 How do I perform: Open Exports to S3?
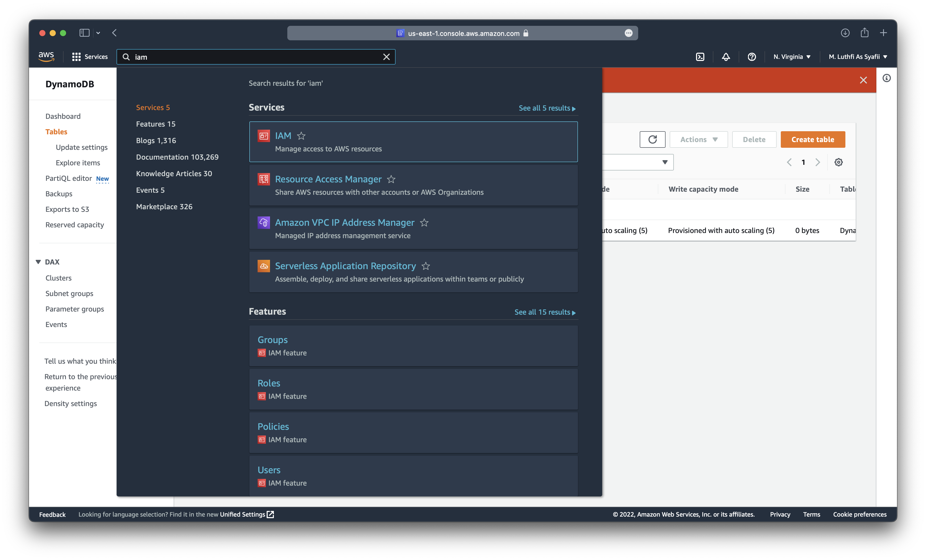tap(67, 209)
